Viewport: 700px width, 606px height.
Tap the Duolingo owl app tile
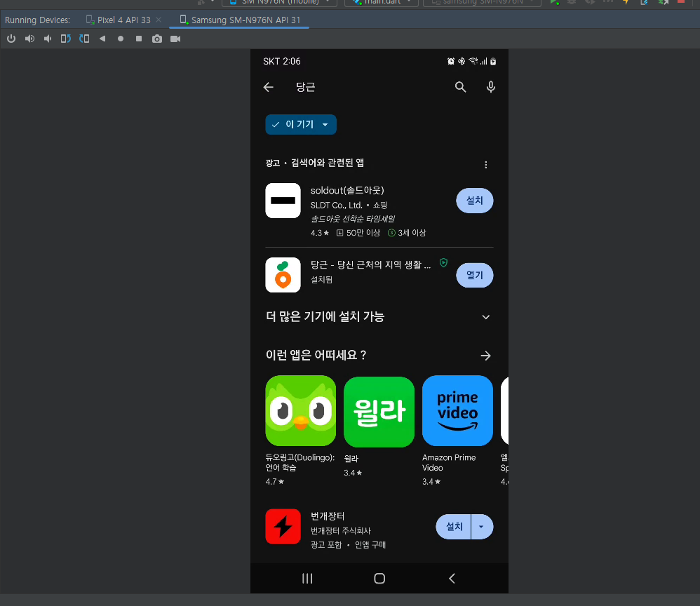tap(301, 411)
